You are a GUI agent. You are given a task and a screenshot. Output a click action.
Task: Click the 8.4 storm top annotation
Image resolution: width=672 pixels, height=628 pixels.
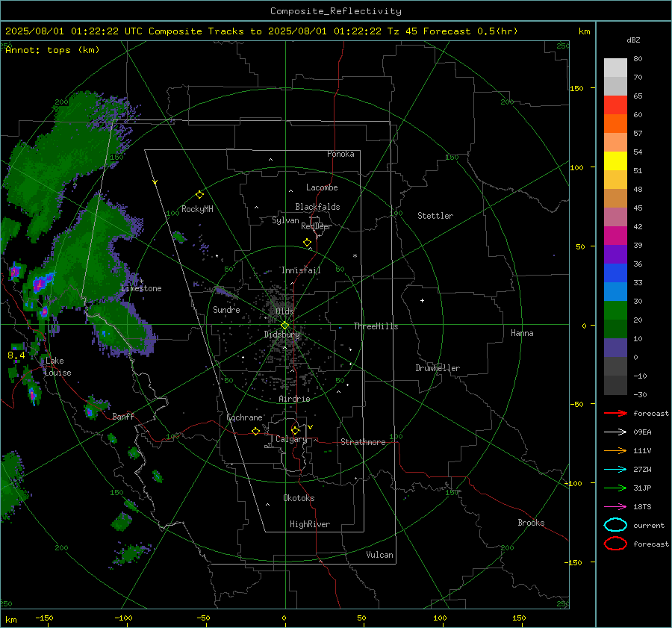16,355
